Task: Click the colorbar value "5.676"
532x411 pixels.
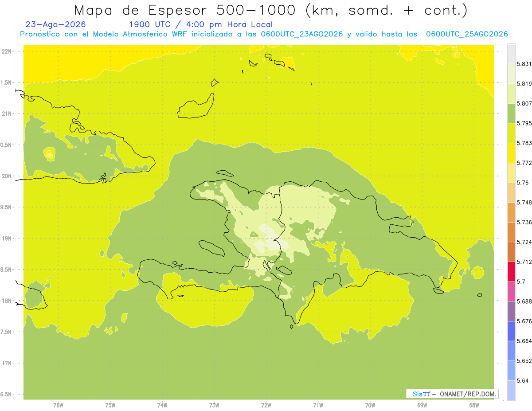Action: click(x=524, y=321)
